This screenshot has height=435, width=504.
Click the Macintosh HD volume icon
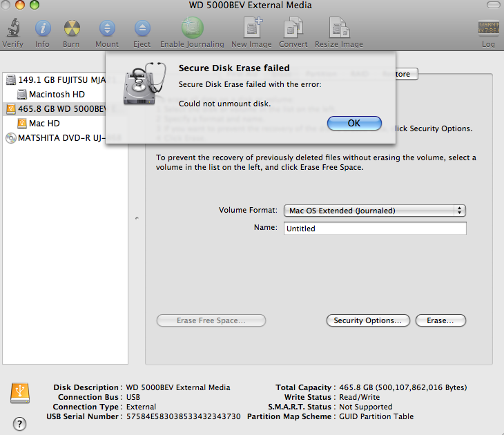click(22, 94)
